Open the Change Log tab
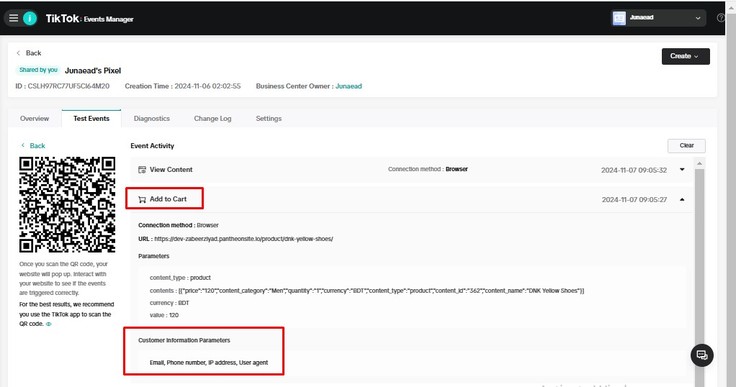Image resolution: width=736 pixels, height=387 pixels. 213,118
